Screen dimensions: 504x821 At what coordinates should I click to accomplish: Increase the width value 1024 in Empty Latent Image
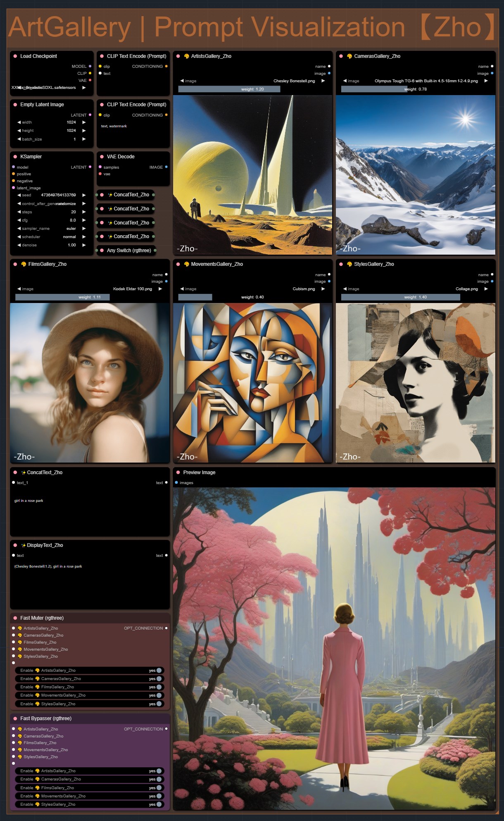coord(84,122)
